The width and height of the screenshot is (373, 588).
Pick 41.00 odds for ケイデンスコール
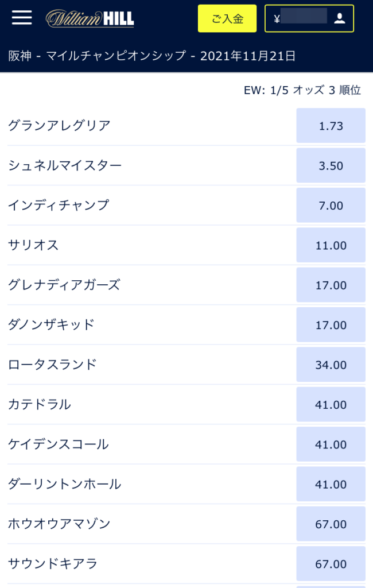pyautogui.click(x=331, y=444)
